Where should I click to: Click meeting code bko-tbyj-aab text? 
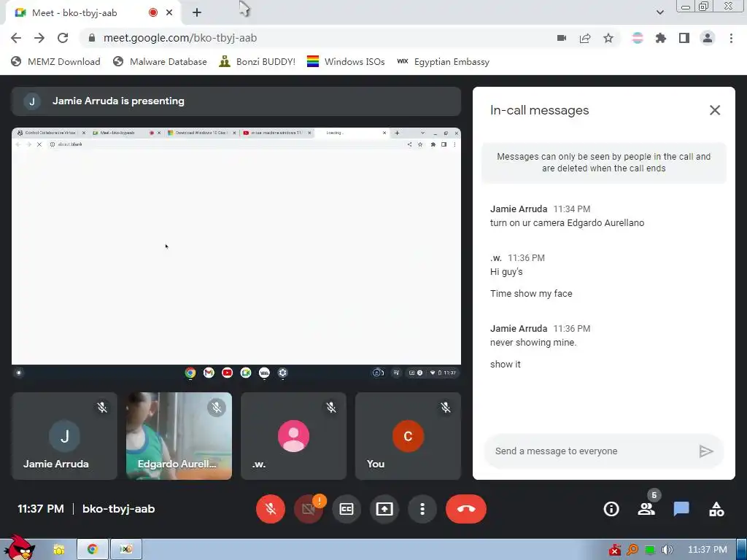119,509
